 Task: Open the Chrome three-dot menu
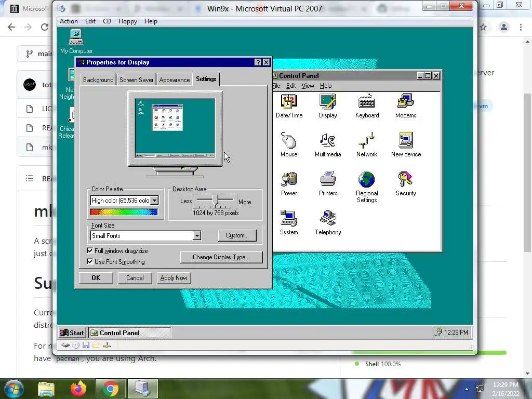[521, 27]
